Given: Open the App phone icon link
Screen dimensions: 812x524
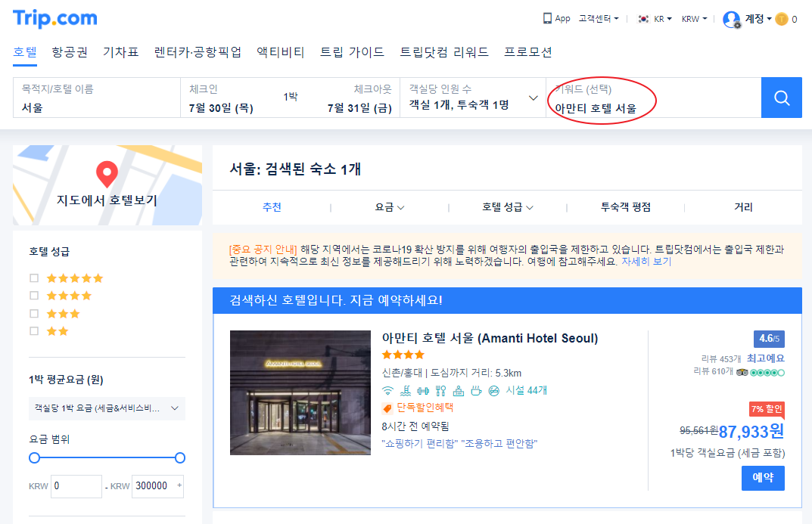Looking at the screenshot, I should [x=557, y=19].
